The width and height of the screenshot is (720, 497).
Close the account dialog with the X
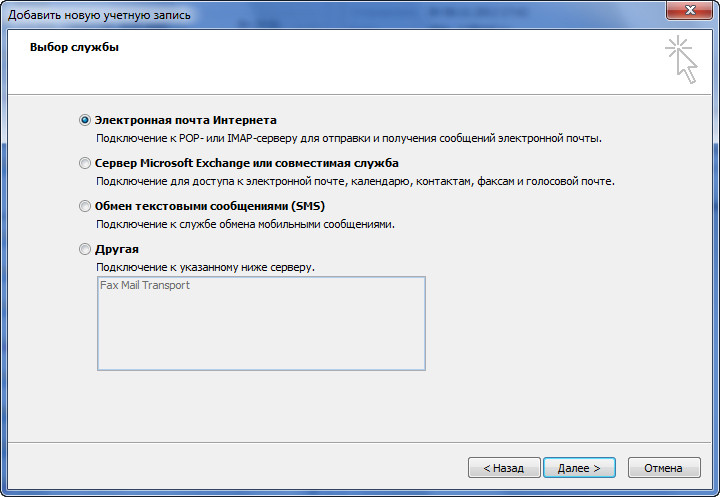coord(690,10)
